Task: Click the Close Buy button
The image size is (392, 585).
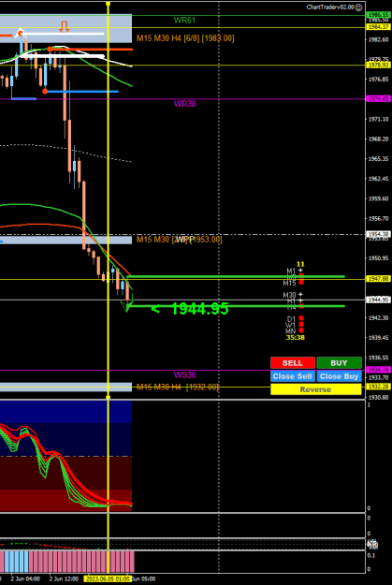Action: pyautogui.click(x=340, y=376)
